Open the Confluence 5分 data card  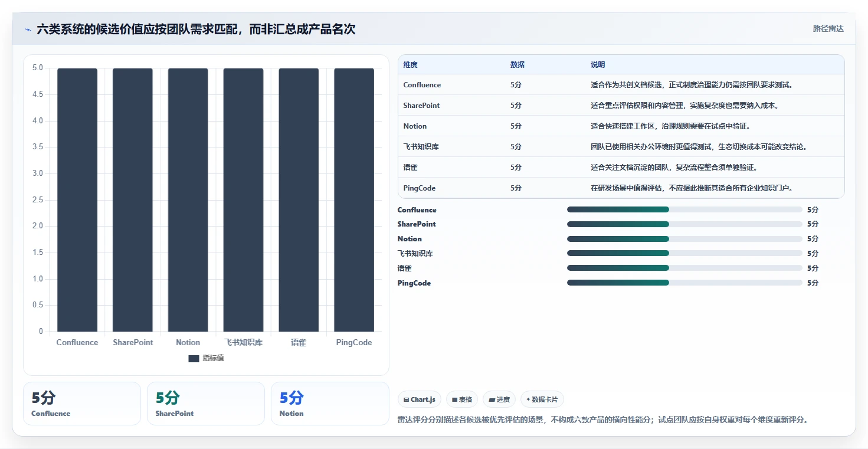pos(82,404)
